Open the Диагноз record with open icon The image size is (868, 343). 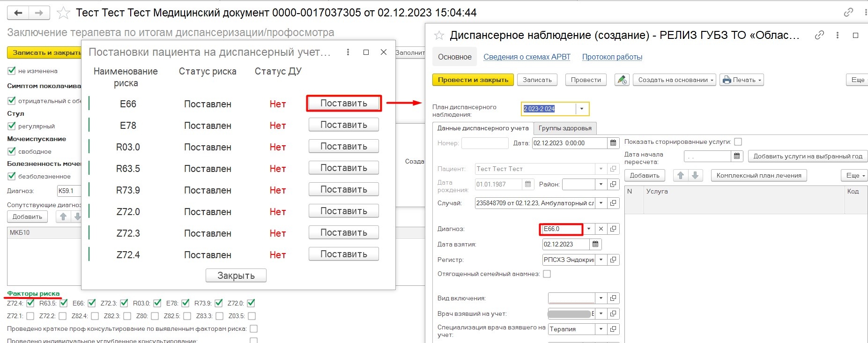pyautogui.click(x=613, y=229)
